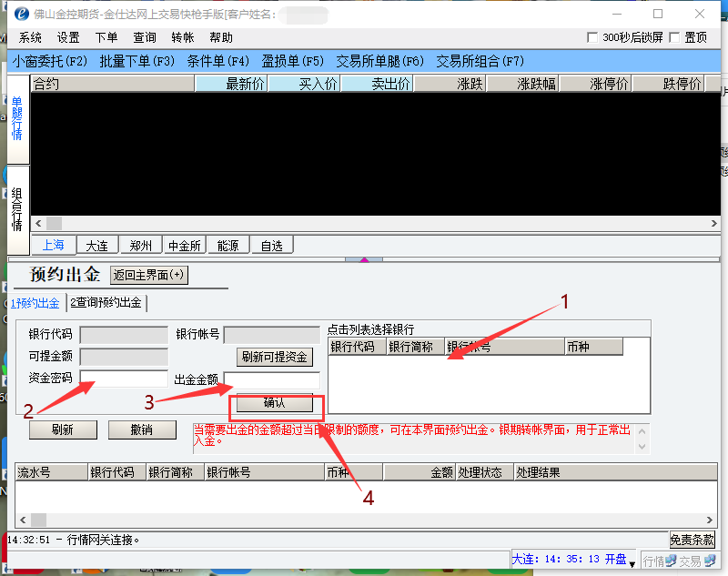The width and height of the screenshot is (728, 576).
Task: Open the 下单 menu
Action: pyautogui.click(x=106, y=37)
